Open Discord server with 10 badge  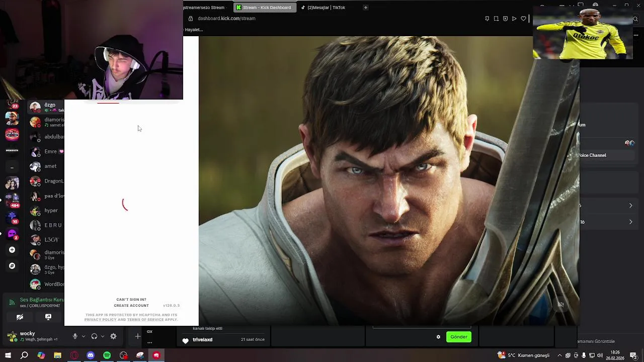(x=12, y=217)
